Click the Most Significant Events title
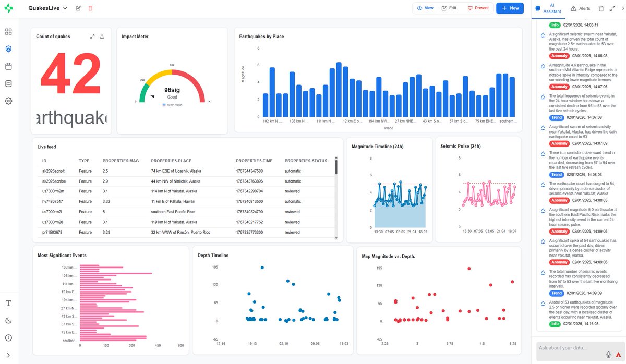Viewport: 626px width, 364px height. [x=62, y=255]
